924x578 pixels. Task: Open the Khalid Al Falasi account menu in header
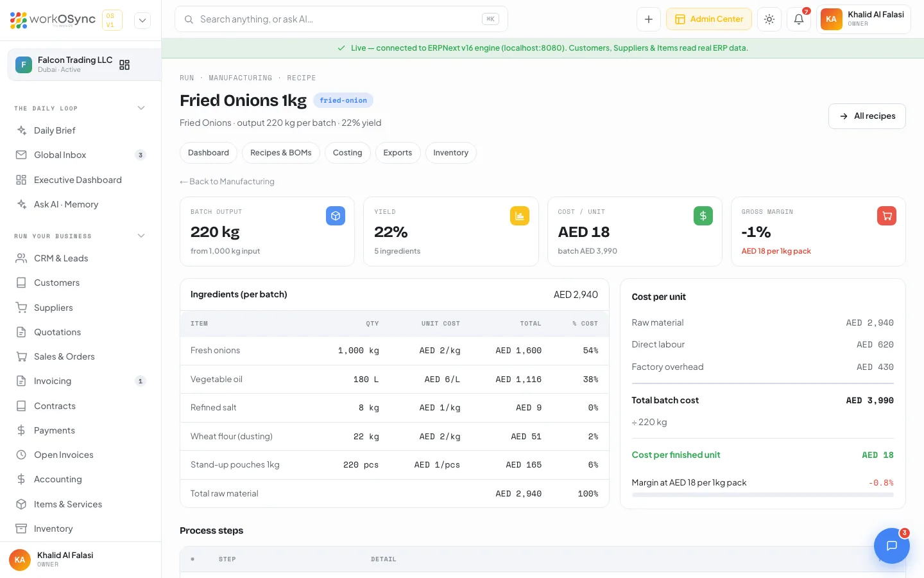pos(864,19)
